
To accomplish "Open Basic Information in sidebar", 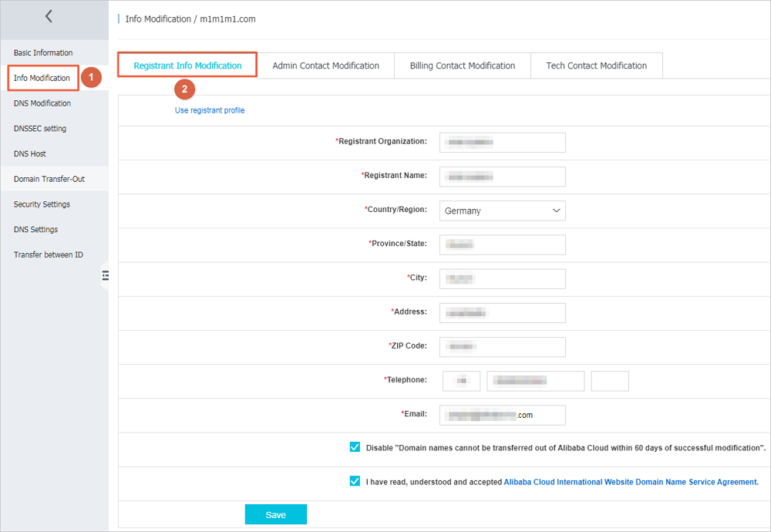I will 43,52.
